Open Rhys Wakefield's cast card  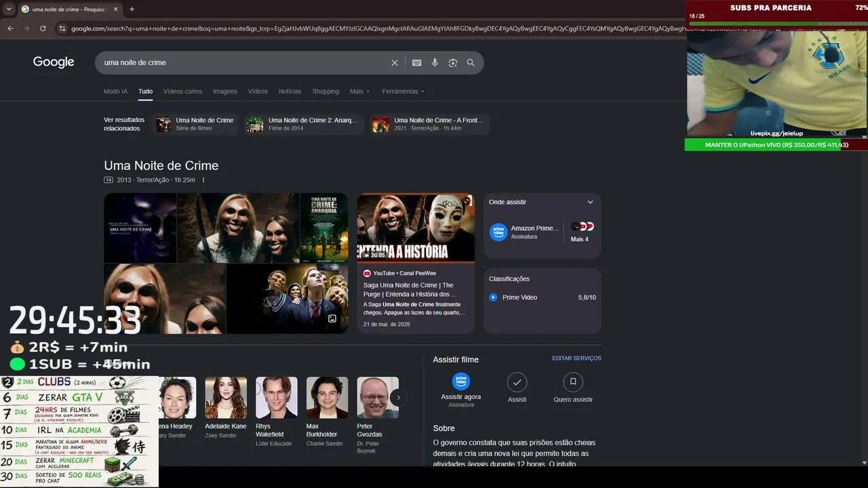[276, 412]
